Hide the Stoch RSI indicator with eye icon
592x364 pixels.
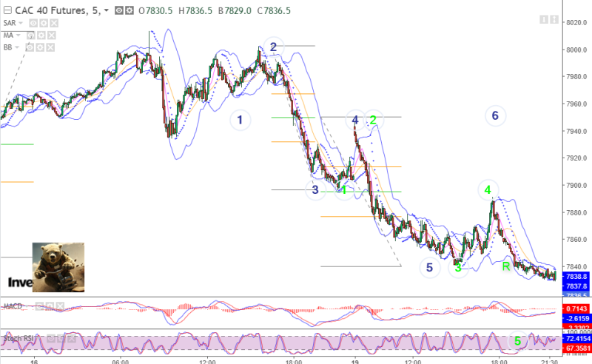(x=50, y=339)
